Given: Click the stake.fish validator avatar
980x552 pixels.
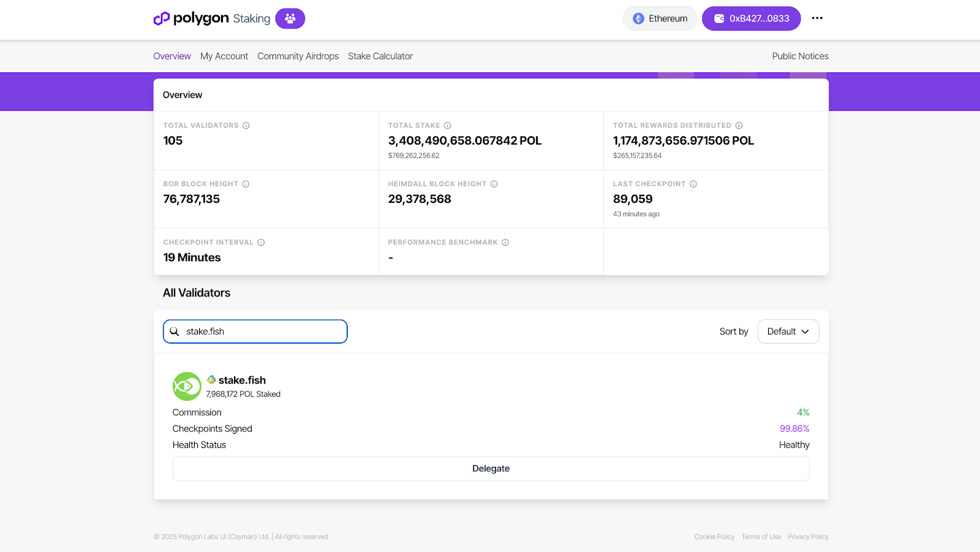Looking at the screenshot, I should tap(187, 387).
